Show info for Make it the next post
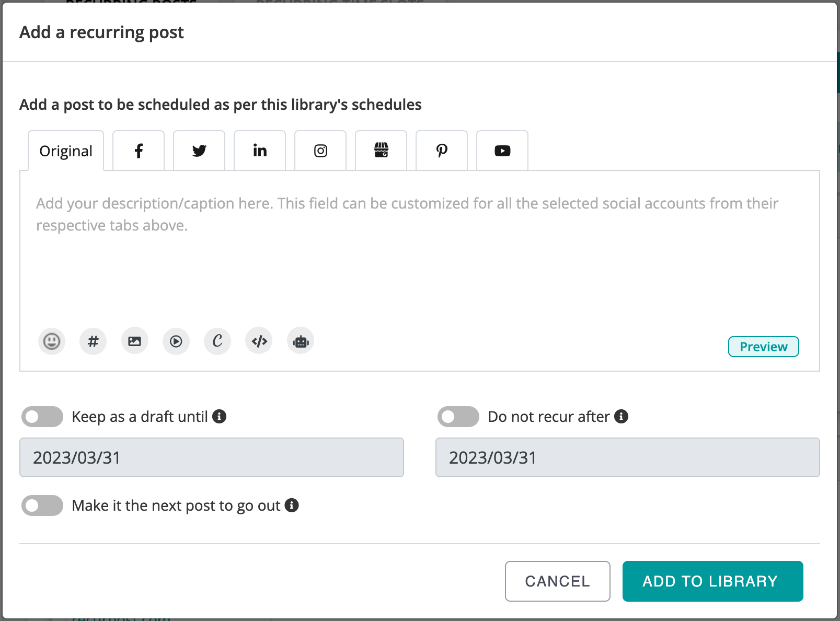Viewport: 840px width, 621px height. coord(292,505)
